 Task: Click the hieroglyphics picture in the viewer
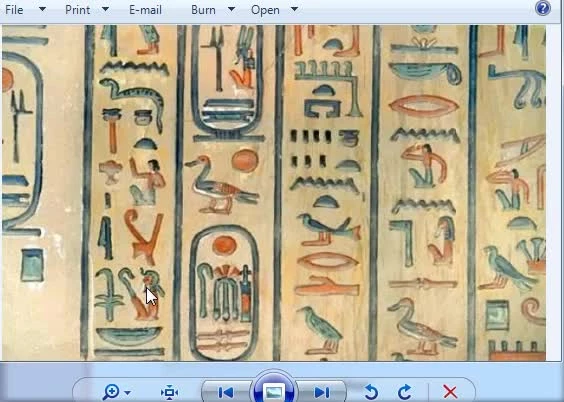(x=274, y=193)
